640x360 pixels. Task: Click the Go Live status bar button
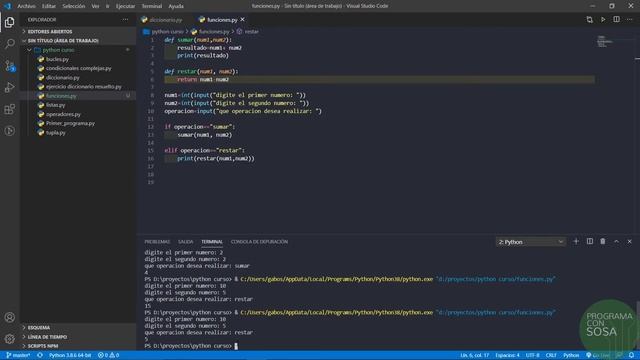coord(598,356)
